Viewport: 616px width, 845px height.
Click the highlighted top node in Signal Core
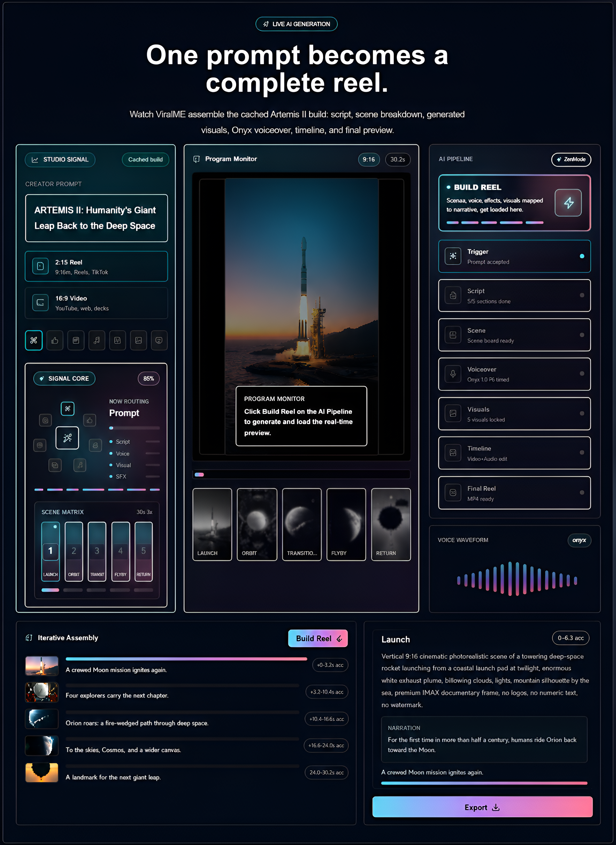(x=68, y=408)
